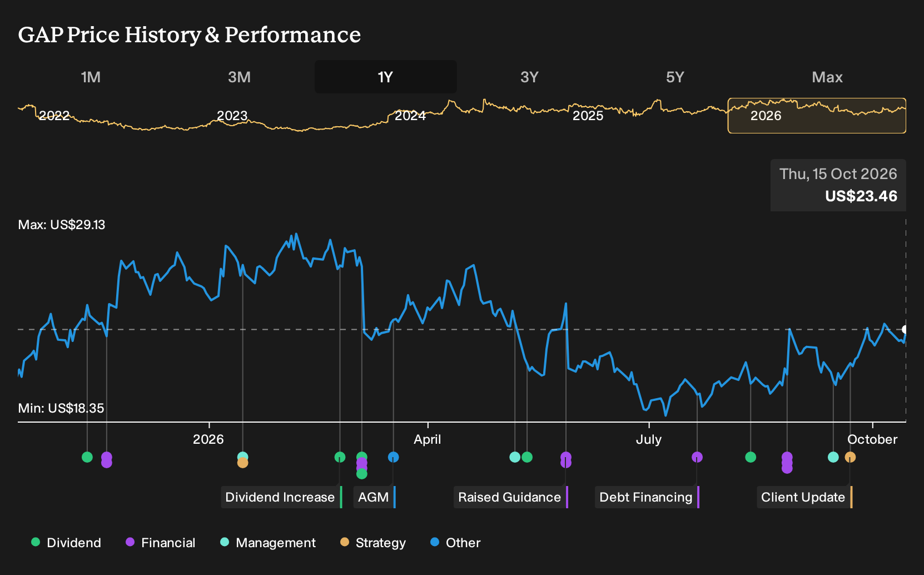Viewport: 924px width, 575px height.
Task: Toggle Dividend events in the legend
Action: tap(66, 543)
